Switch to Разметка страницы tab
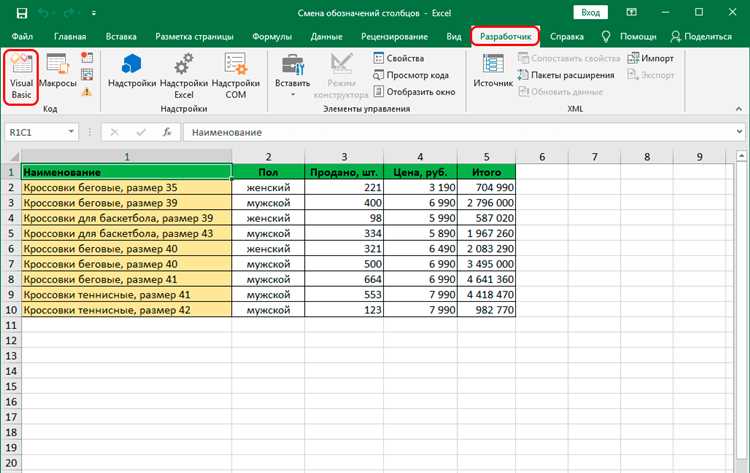The image size is (750, 473). [194, 36]
